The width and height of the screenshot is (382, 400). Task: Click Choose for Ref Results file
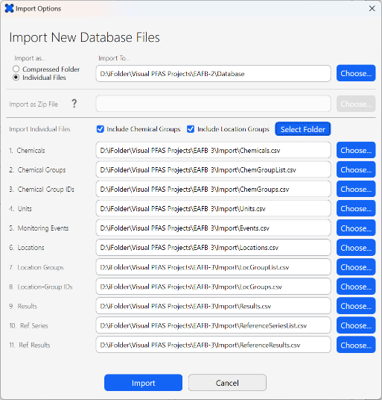pos(356,345)
